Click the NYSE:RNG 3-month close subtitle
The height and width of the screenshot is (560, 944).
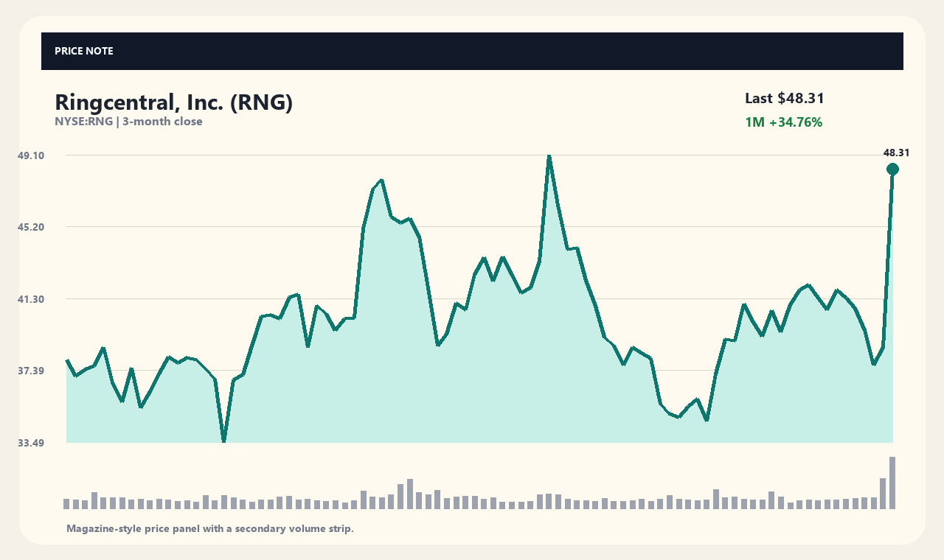pyautogui.click(x=128, y=122)
